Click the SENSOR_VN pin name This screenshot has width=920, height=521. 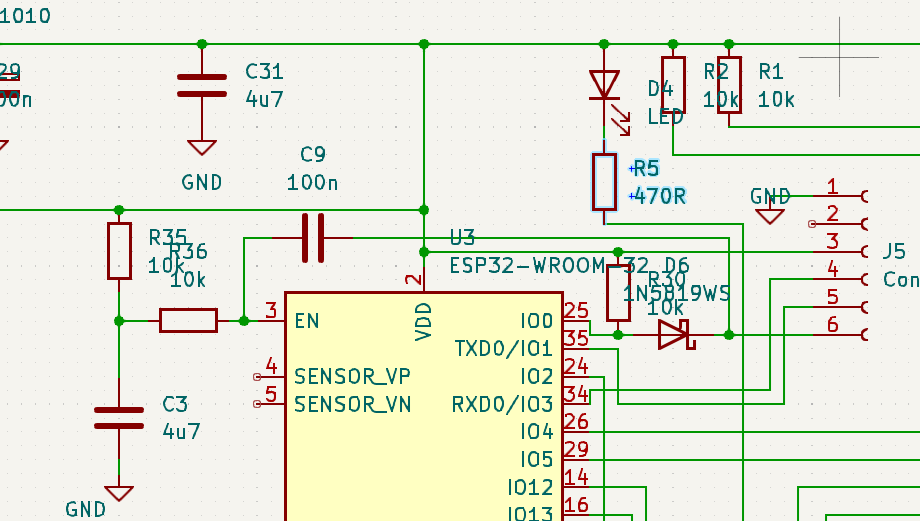point(352,404)
